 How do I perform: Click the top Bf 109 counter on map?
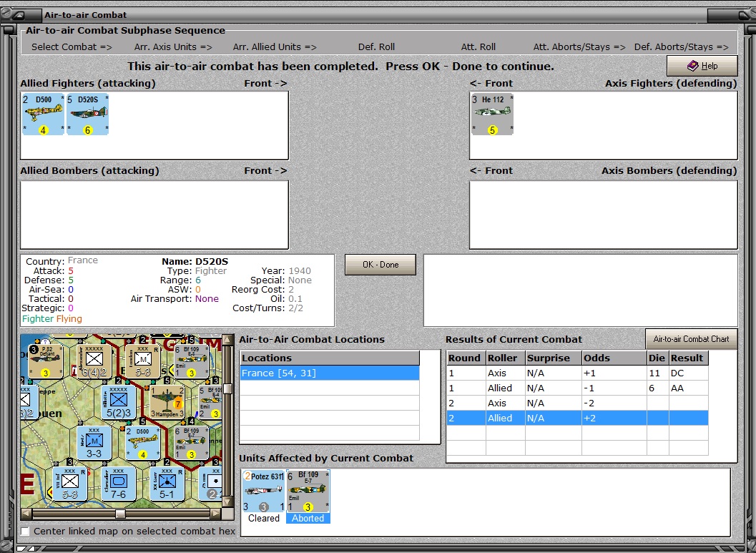pos(192,361)
